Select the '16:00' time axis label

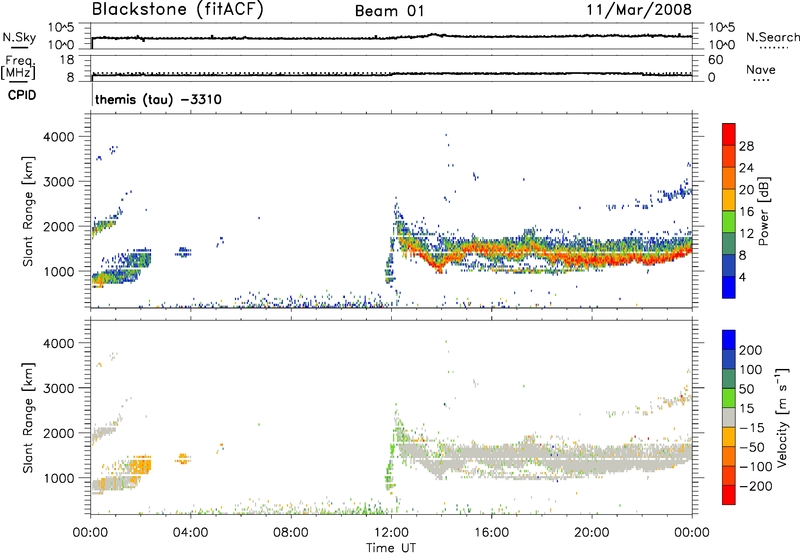[491, 533]
